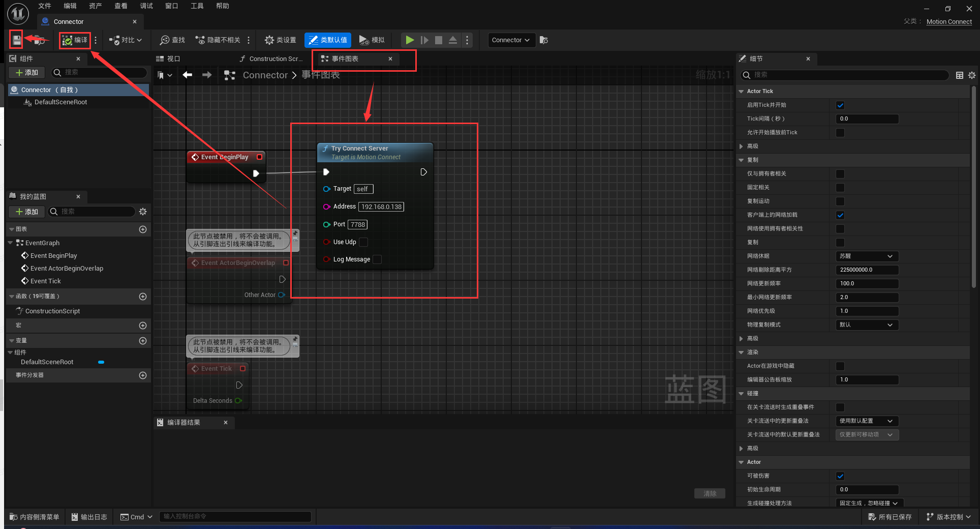This screenshot has height=529, width=980.
Task: Open the Connector debug object dropdown
Action: tap(511, 40)
